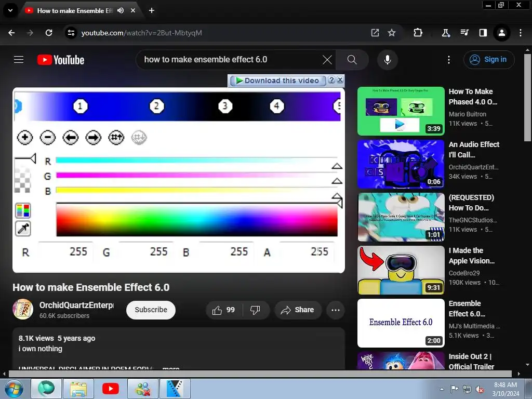The height and width of the screenshot is (399, 532).
Task: Reload the current page
Action: tap(49, 33)
